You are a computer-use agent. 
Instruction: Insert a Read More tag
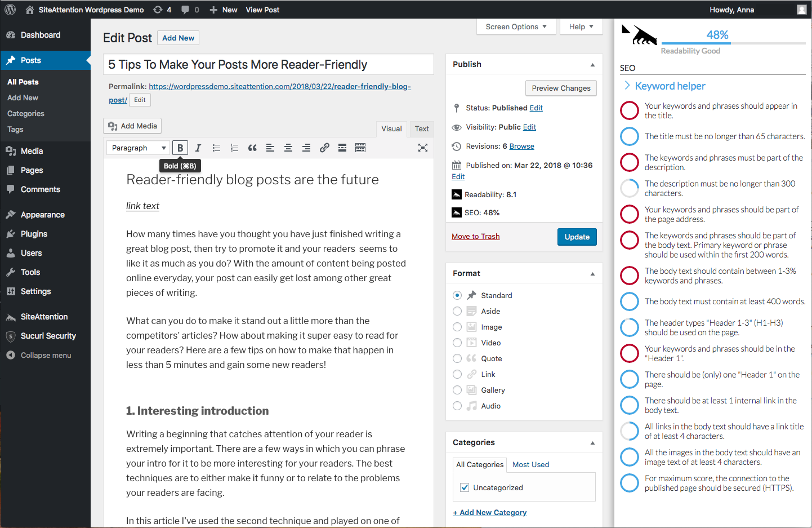tap(342, 148)
